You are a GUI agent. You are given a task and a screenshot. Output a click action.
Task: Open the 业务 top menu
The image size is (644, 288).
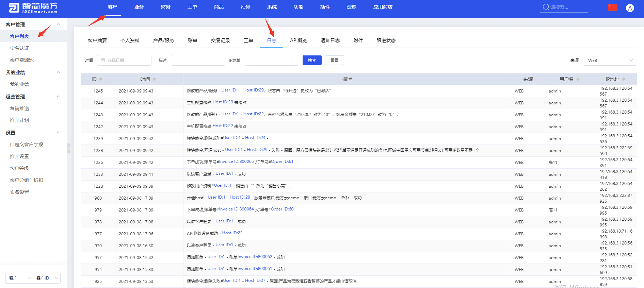point(139,7)
